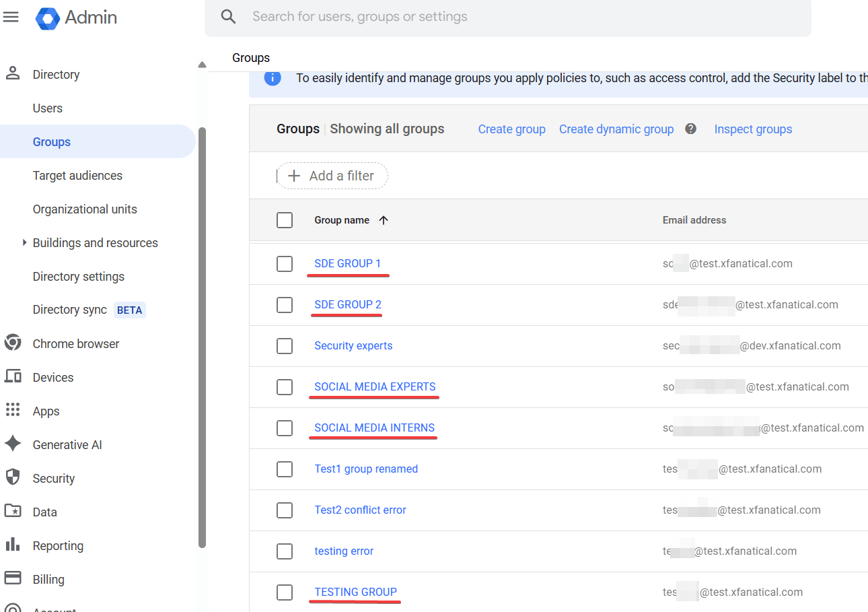Click the Directory person icon
This screenshot has width=868, height=612.
tap(12, 73)
